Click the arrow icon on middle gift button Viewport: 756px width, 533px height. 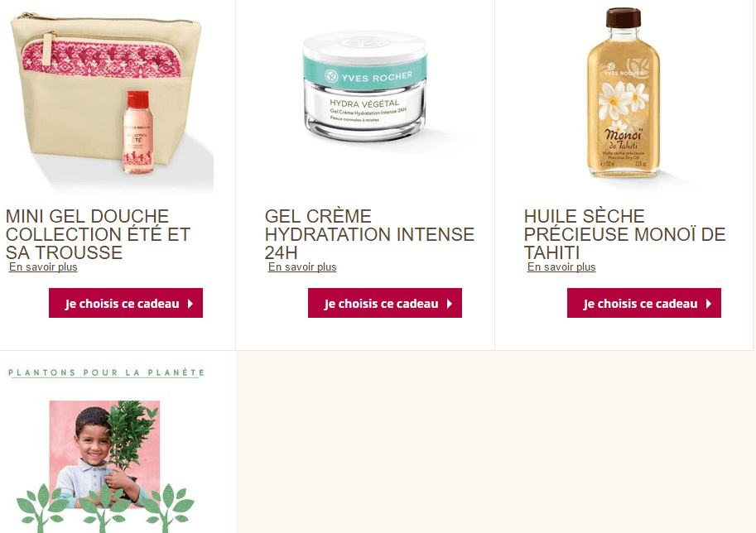point(450,304)
